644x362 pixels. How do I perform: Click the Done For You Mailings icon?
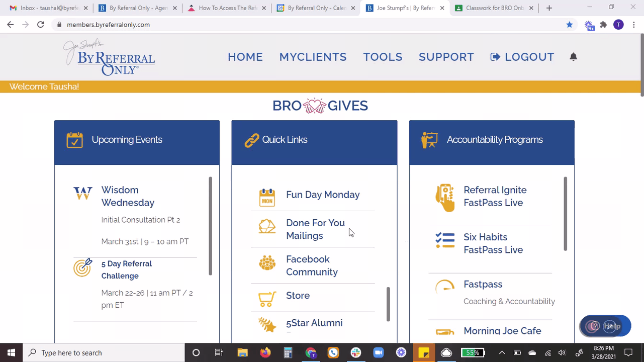pyautogui.click(x=267, y=227)
